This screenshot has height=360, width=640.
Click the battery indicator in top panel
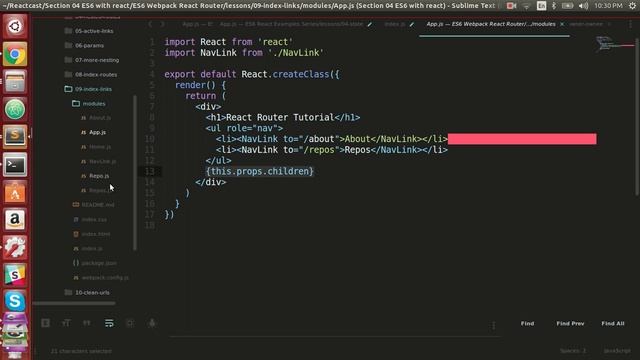coord(567,6)
